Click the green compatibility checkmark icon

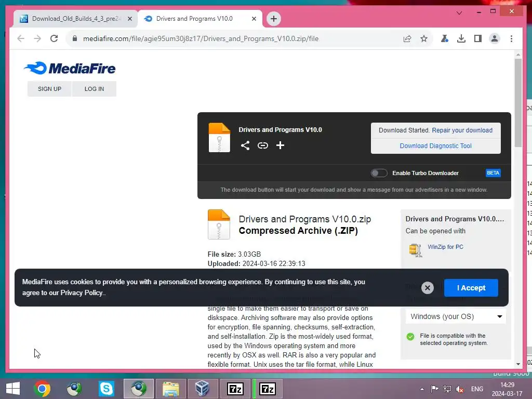point(410,337)
